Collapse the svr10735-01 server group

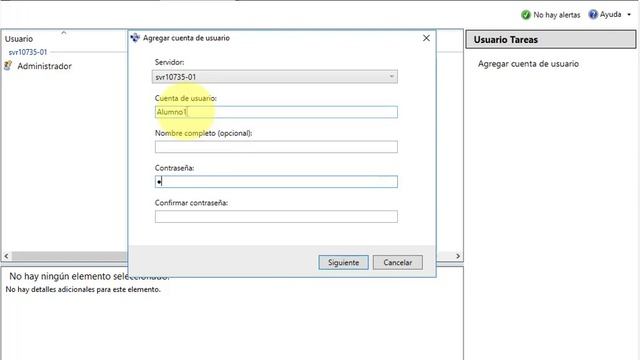point(28,52)
